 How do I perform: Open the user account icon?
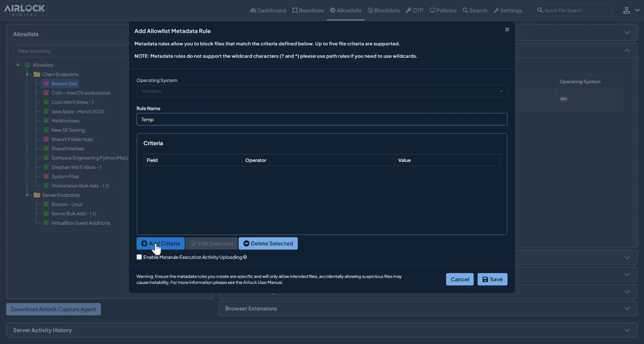[627, 10]
